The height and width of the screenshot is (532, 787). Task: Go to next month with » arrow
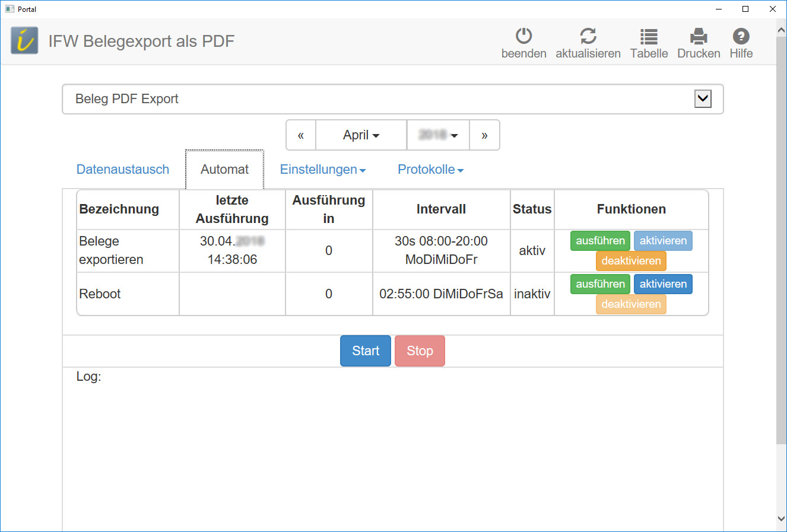[484, 135]
